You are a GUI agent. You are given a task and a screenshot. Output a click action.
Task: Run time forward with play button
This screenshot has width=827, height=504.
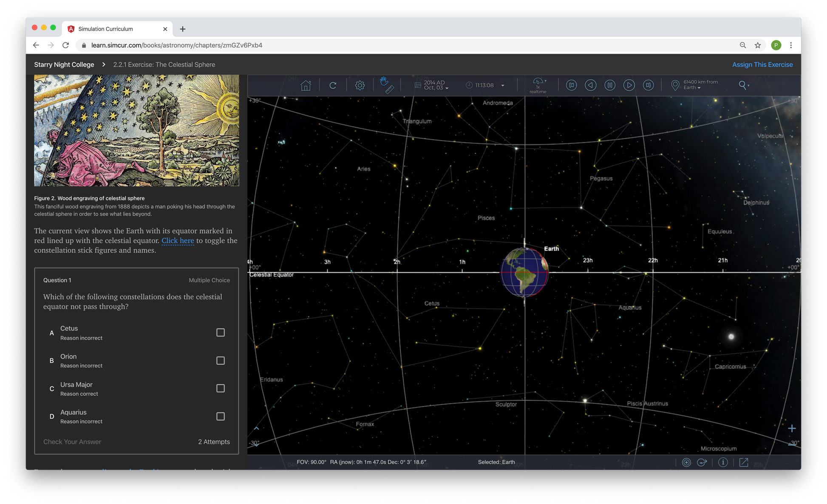tap(629, 85)
